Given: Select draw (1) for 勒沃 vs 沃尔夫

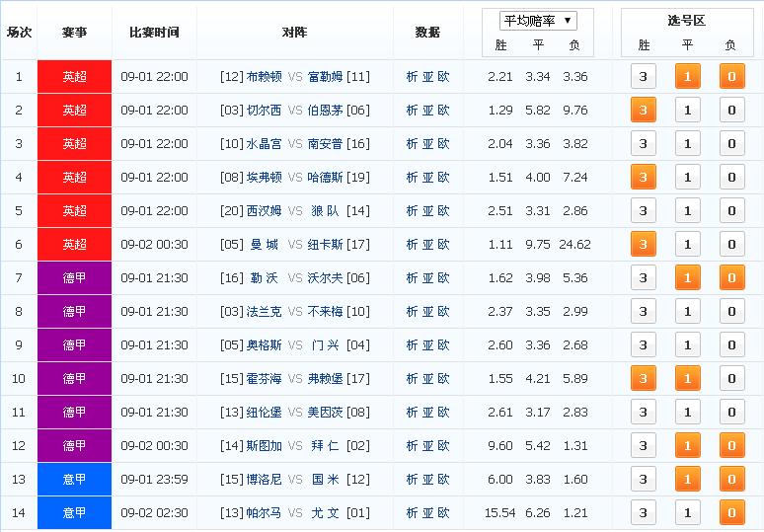Looking at the screenshot, I should click(688, 277).
